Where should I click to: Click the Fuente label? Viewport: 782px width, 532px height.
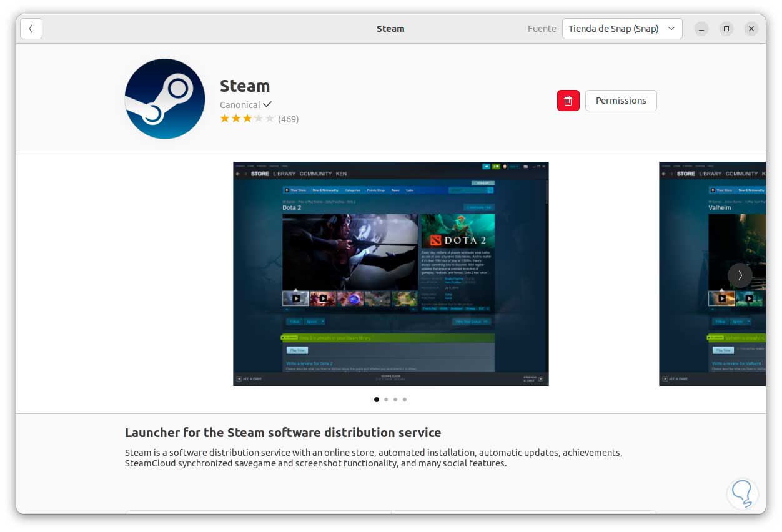542,29
